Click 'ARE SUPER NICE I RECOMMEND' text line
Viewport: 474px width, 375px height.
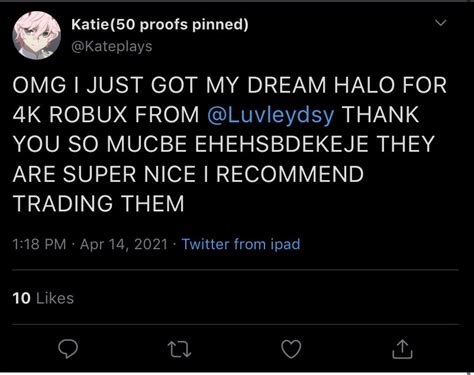pyautogui.click(x=188, y=174)
